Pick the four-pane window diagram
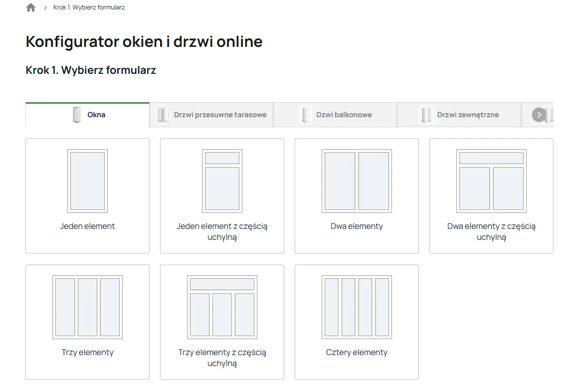 tap(357, 307)
